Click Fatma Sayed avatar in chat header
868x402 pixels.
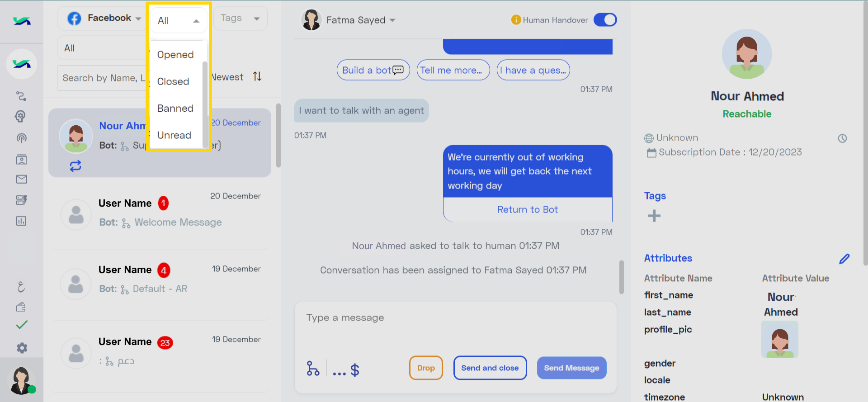tap(311, 20)
